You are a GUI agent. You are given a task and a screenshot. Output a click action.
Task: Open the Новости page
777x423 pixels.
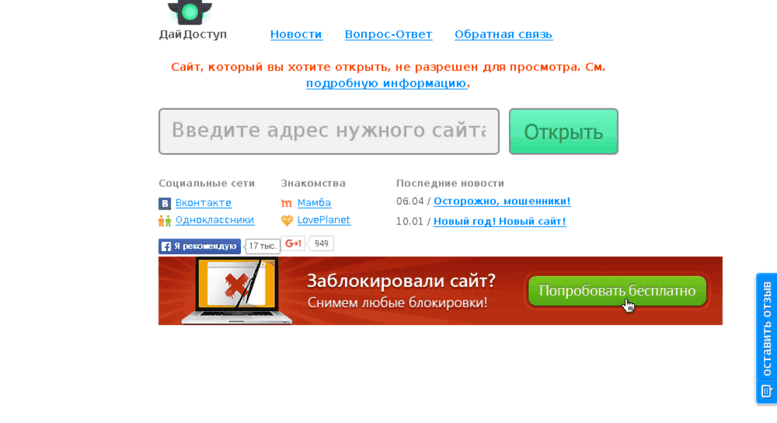(296, 34)
